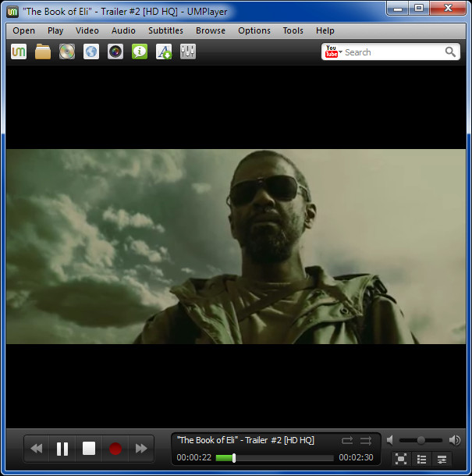Download subtitles with the A icon
The image size is (472, 476).
(164, 52)
